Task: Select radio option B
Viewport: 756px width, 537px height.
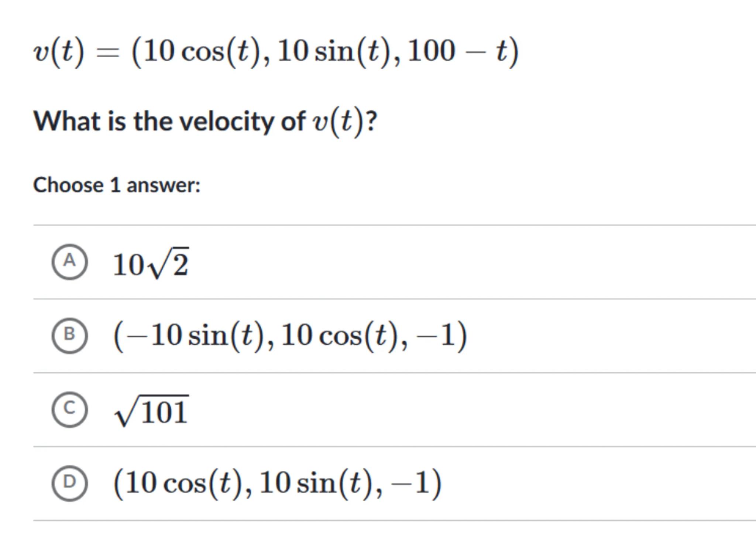Action: (69, 335)
